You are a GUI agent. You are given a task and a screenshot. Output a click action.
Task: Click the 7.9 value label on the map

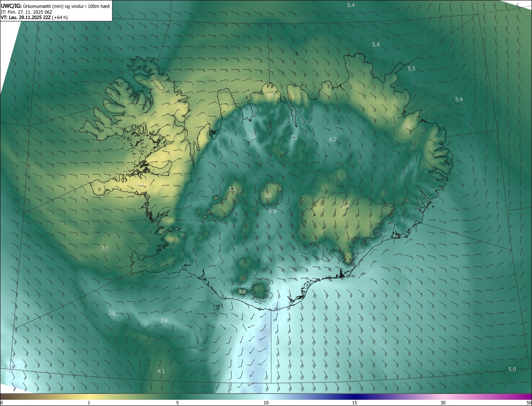tap(252, 136)
